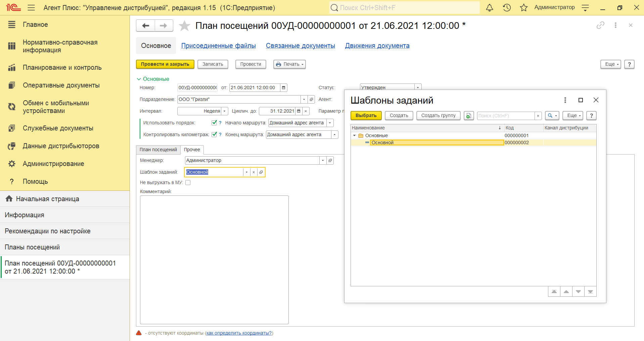
Task: Collapse the Основные folder in tree
Action: coord(354,135)
